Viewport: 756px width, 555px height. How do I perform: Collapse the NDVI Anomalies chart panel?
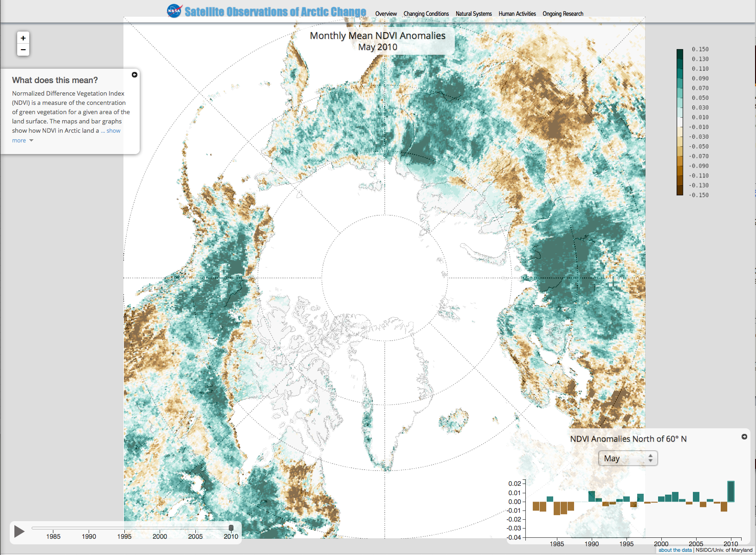(x=744, y=437)
